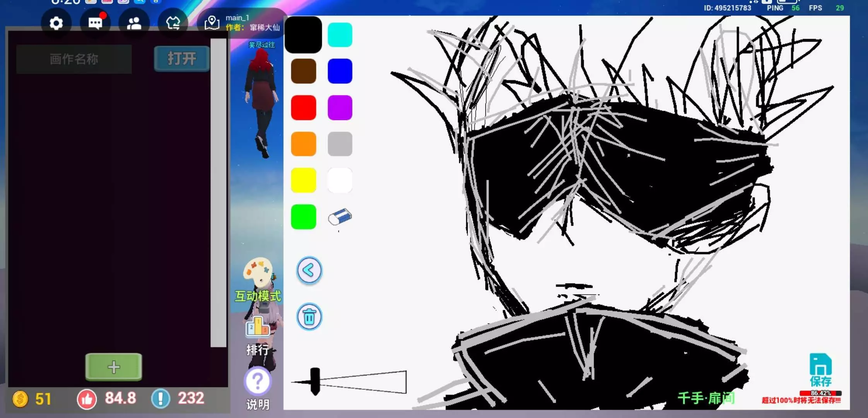Open the settings gear icon
Viewport: 868px width, 418px height.
click(x=56, y=23)
